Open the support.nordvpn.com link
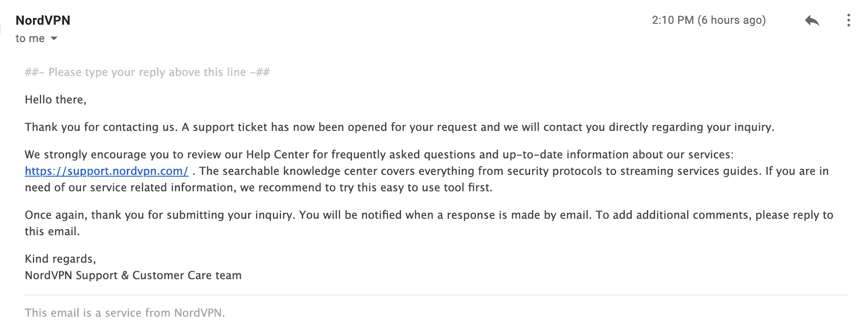Viewport: 868px width, 335px height. (x=107, y=171)
